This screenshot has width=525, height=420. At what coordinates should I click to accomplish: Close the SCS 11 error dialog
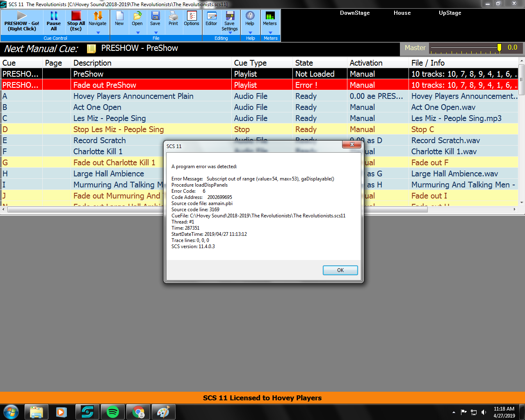point(352,145)
